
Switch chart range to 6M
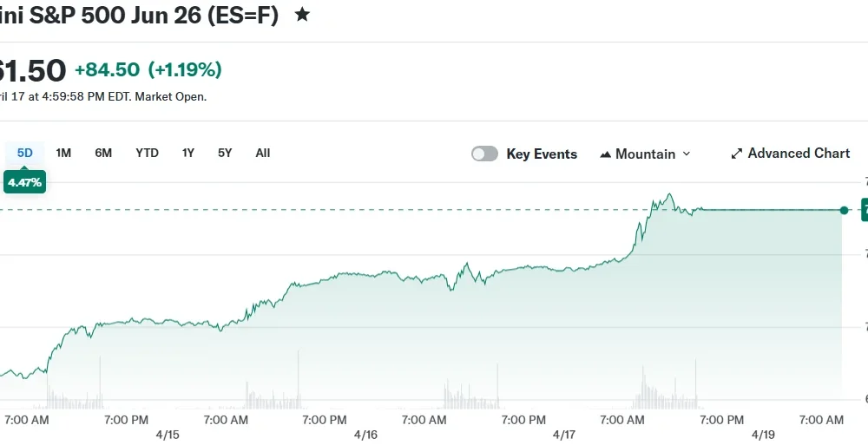click(103, 153)
